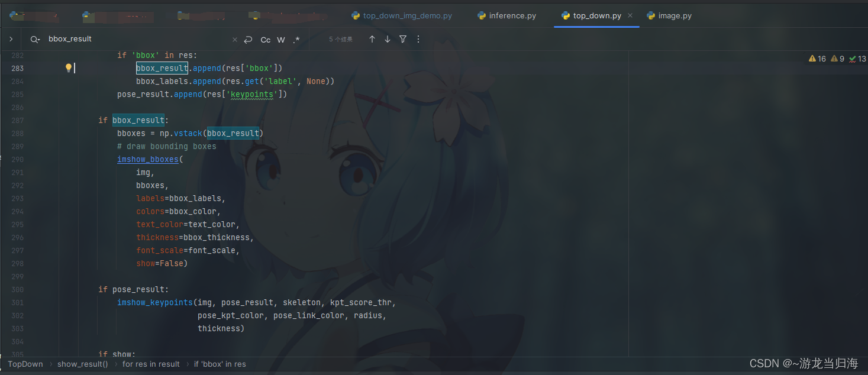Click the imshow_bboxes function call
This screenshot has height=375, width=868.
[x=148, y=159]
